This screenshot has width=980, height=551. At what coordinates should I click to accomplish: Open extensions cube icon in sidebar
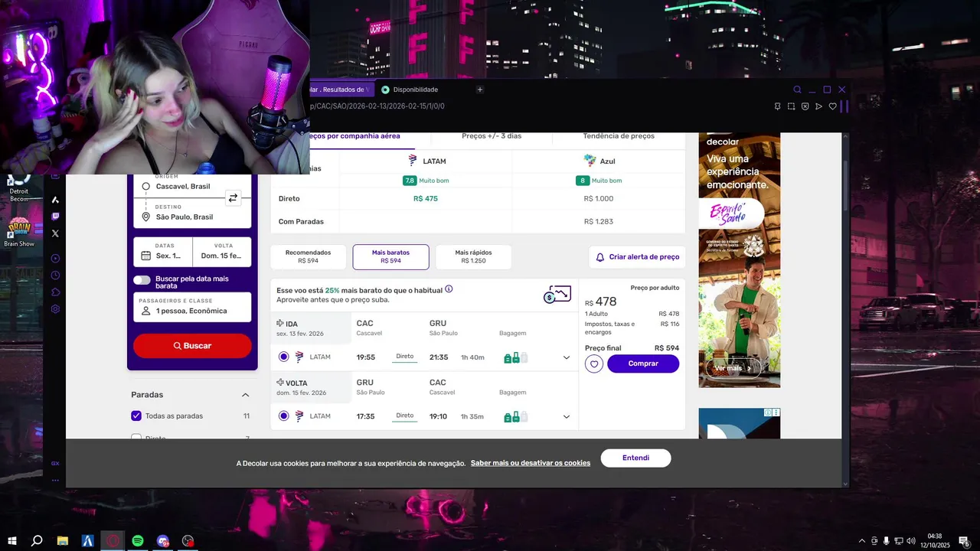[x=55, y=292]
